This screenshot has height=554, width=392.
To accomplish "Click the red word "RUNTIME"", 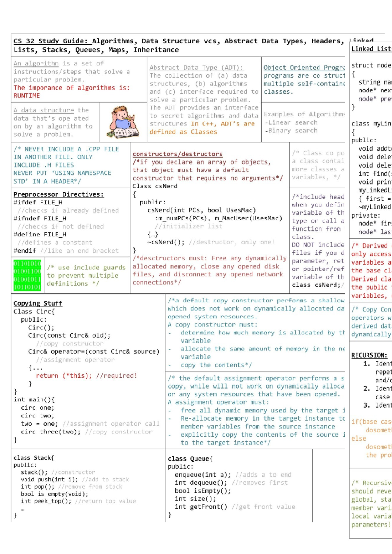I will pos(27,96).
